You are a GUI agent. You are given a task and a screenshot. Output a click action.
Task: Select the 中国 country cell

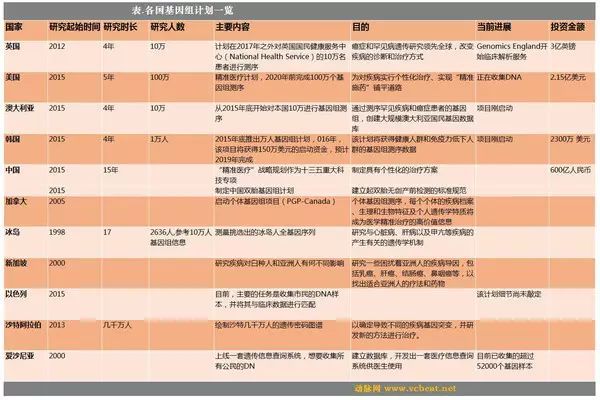click(13, 170)
